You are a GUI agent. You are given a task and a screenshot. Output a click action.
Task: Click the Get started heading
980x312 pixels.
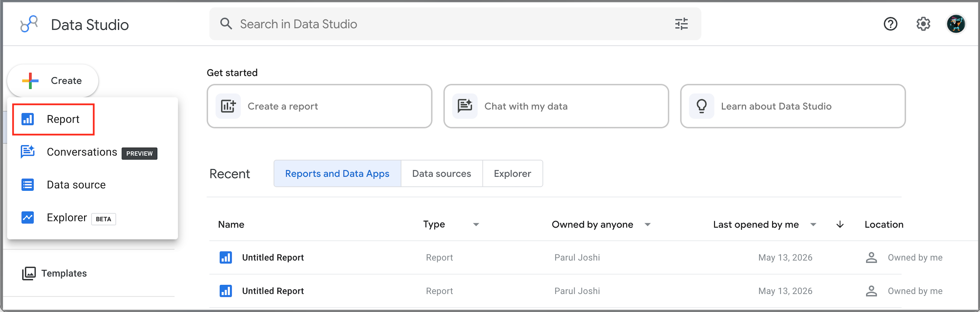(x=232, y=73)
